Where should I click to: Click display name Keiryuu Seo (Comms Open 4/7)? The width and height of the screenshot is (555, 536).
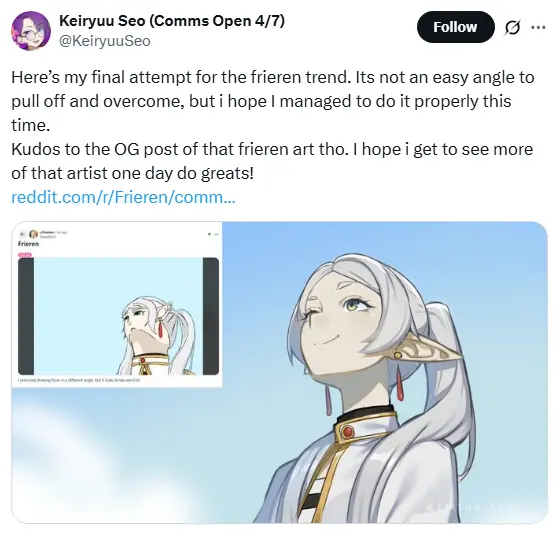(x=172, y=21)
